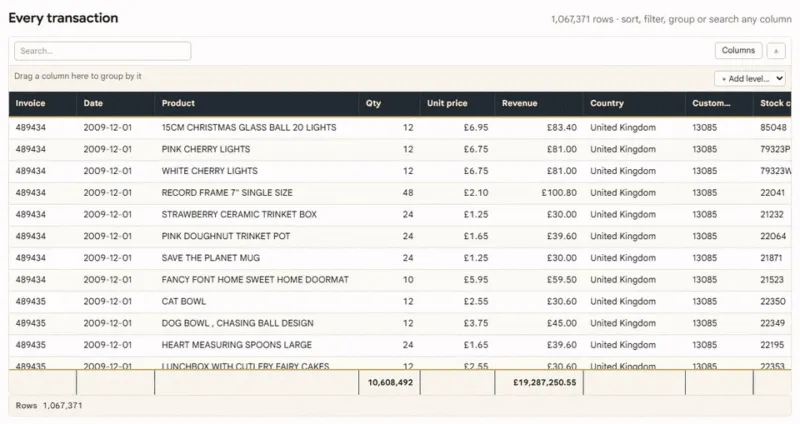Viewport: 800px width, 424px height.
Task: Click the Stock code column header
Action: click(x=772, y=104)
